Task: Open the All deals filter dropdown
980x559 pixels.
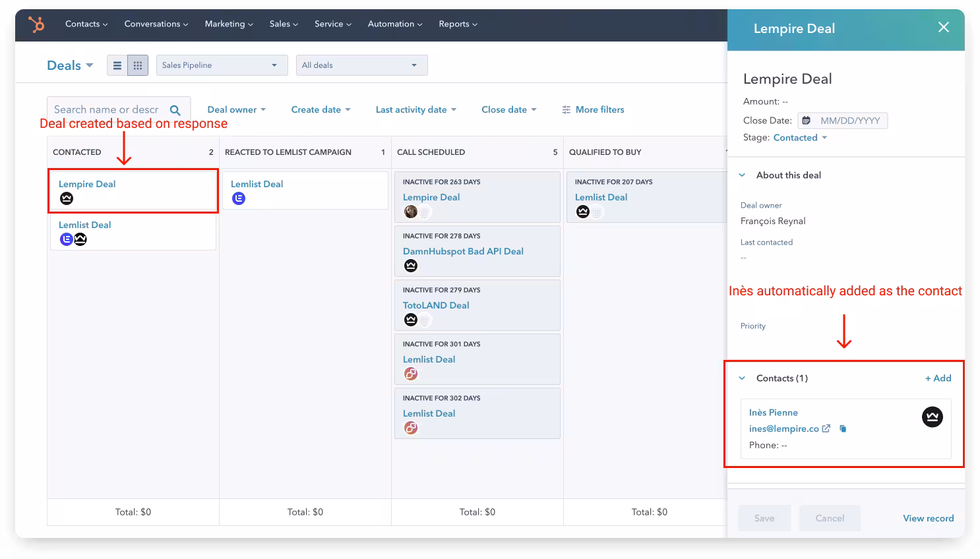Action: click(x=361, y=65)
